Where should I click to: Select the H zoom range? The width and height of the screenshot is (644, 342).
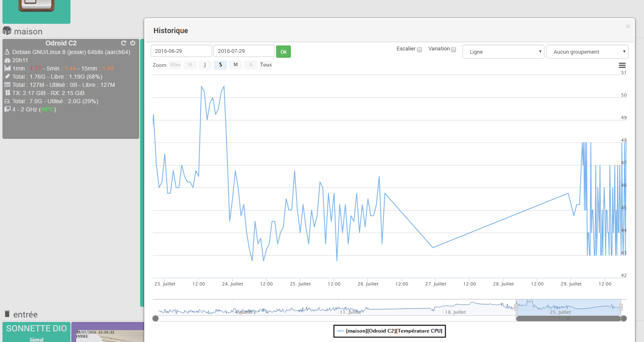(190, 65)
